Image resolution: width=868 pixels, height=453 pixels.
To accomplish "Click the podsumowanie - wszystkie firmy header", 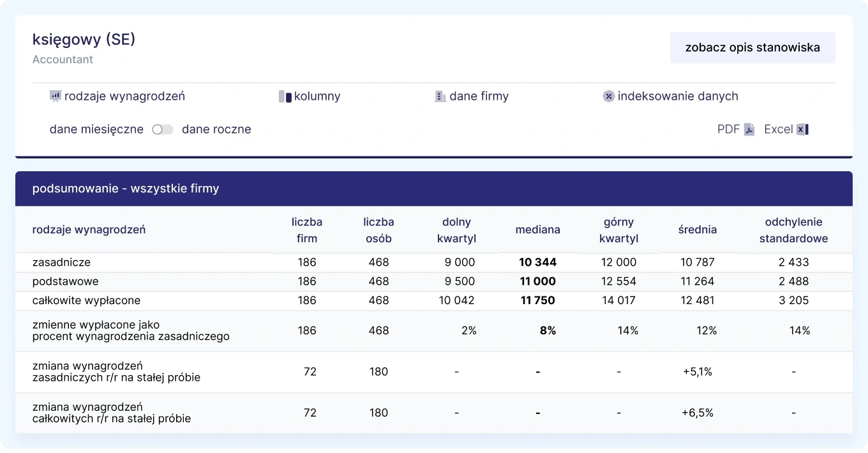I will click(x=126, y=188).
